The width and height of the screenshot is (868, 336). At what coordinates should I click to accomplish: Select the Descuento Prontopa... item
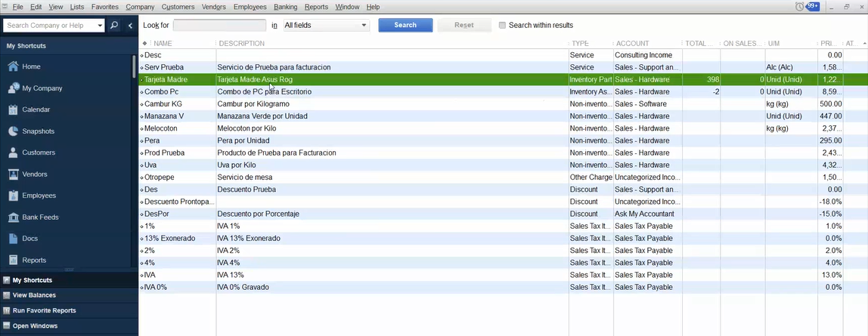point(178,202)
